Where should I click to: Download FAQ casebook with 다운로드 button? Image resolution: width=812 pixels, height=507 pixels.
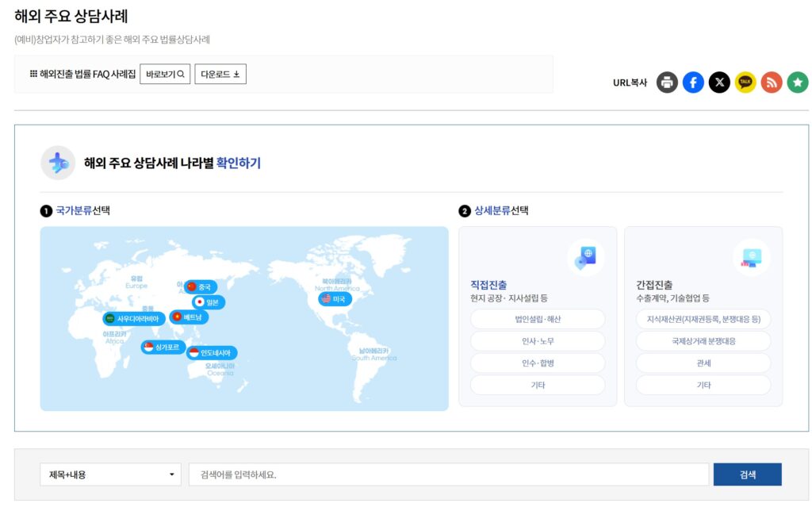click(220, 74)
